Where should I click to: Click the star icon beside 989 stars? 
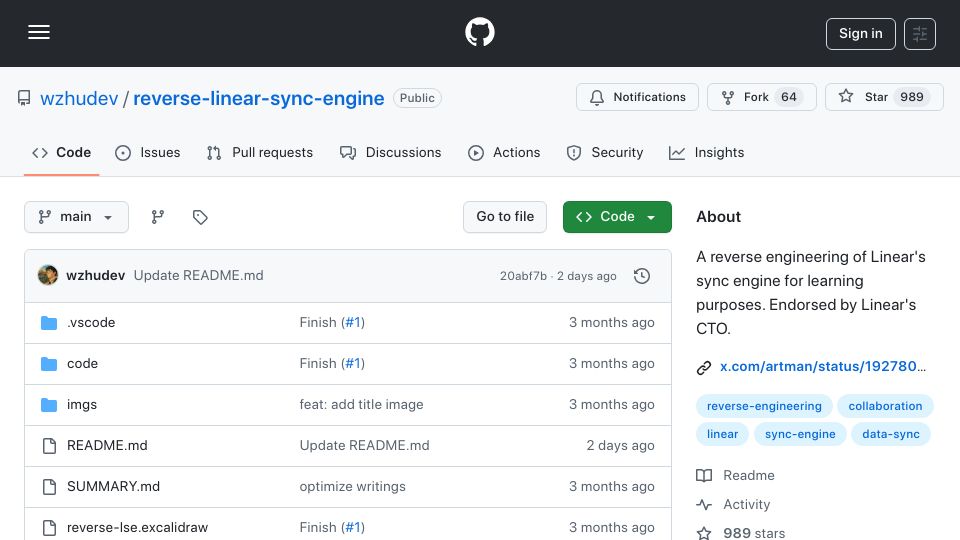704,533
